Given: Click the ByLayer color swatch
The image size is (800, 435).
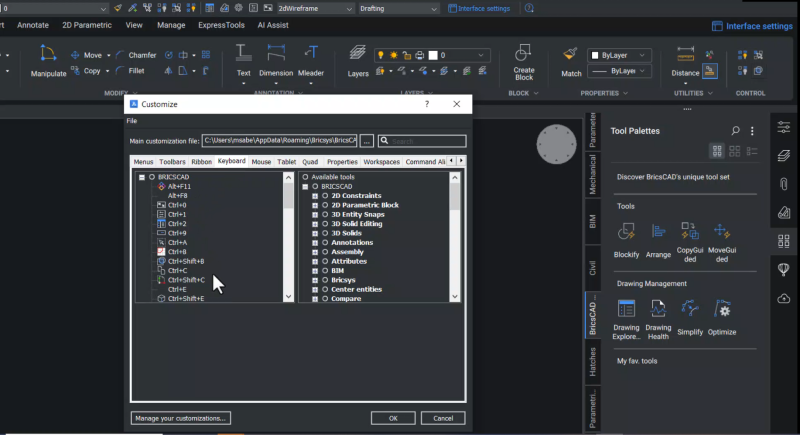Looking at the screenshot, I should (x=595, y=55).
